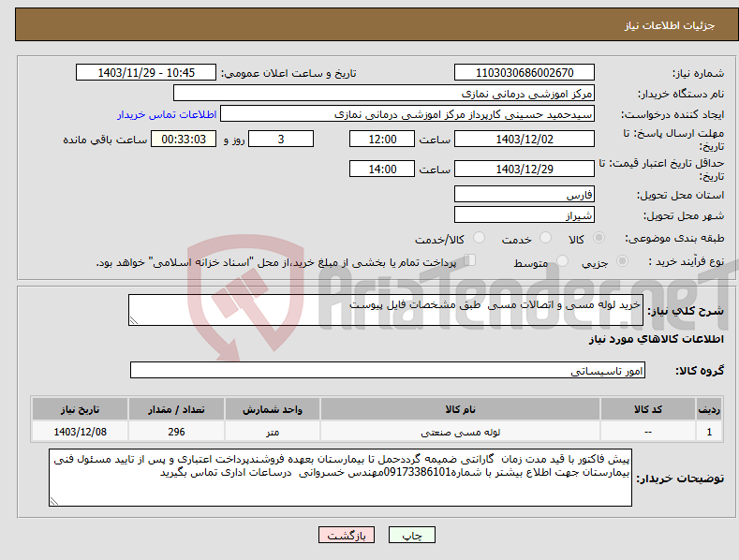Click the تاریخ نیاز column header
This screenshot has height=560, width=739.
click(x=81, y=409)
